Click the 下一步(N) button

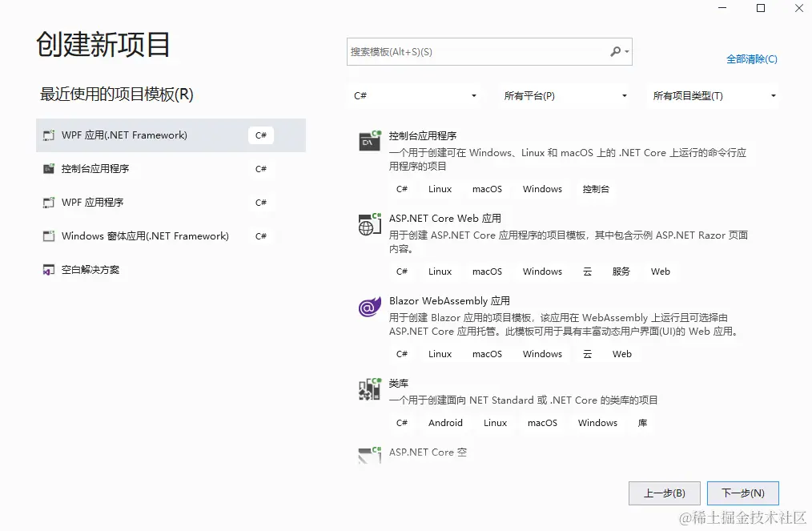click(x=742, y=493)
